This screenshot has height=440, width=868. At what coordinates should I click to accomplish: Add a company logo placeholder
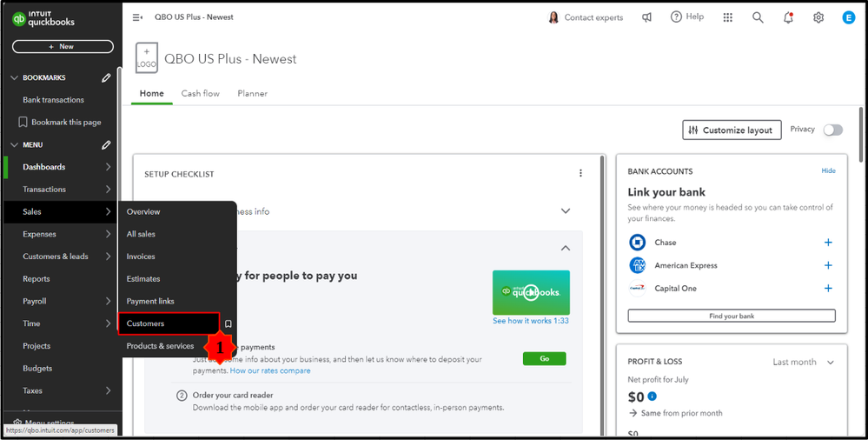tap(147, 58)
